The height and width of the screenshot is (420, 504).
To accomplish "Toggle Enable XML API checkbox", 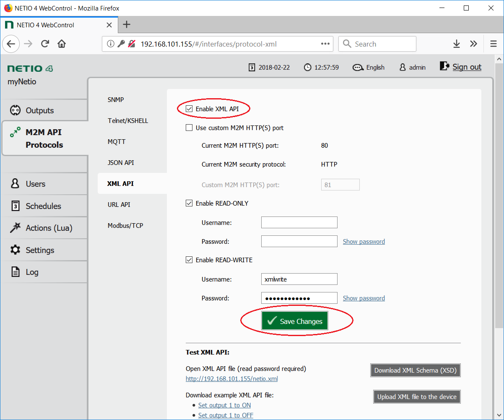I will point(189,109).
